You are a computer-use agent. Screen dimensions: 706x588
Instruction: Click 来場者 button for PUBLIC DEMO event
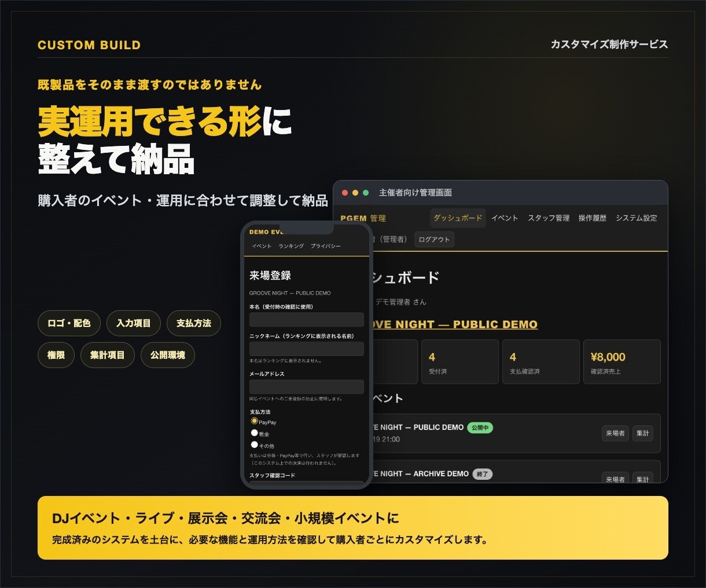[615, 433]
